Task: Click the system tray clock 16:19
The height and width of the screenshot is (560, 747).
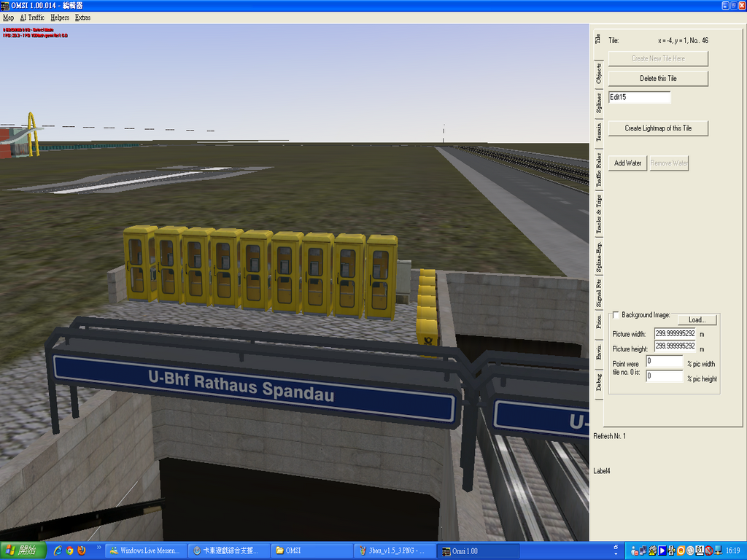Action: coord(732,551)
